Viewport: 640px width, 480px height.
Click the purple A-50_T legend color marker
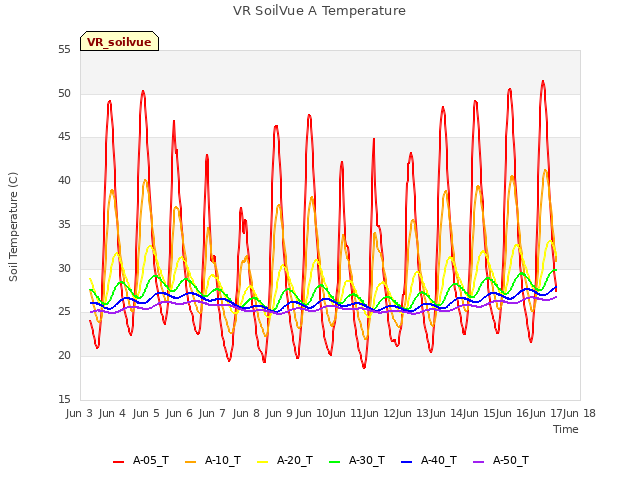point(478,462)
